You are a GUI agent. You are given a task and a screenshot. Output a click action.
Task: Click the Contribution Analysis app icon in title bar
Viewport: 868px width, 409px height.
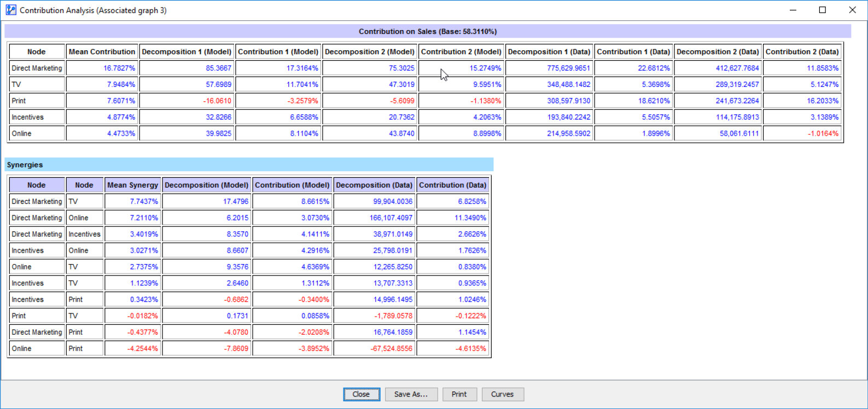pos(11,10)
